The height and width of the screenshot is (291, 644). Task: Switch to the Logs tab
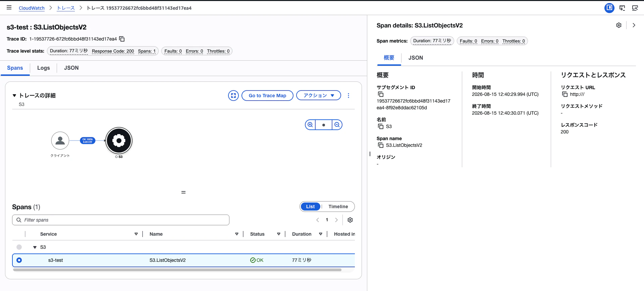[44, 68]
